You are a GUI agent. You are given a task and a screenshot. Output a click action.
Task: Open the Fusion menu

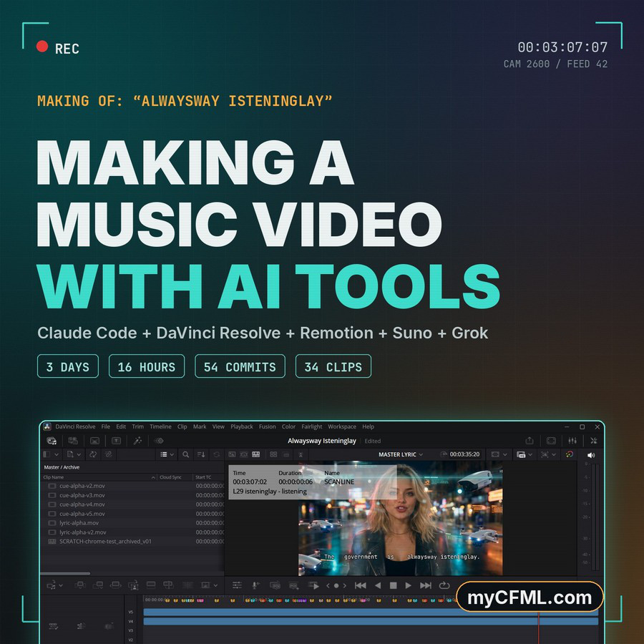coord(268,426)
